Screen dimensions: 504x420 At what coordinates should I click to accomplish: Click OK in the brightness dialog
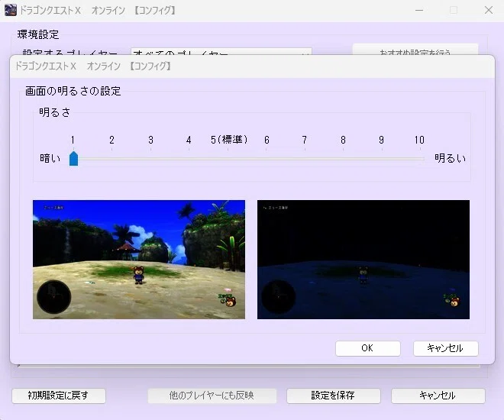click(x=368, y=348)
